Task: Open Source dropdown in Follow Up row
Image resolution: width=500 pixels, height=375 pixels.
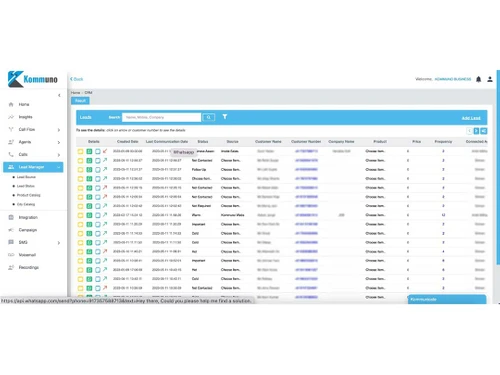Action: [x=231, y=170]
